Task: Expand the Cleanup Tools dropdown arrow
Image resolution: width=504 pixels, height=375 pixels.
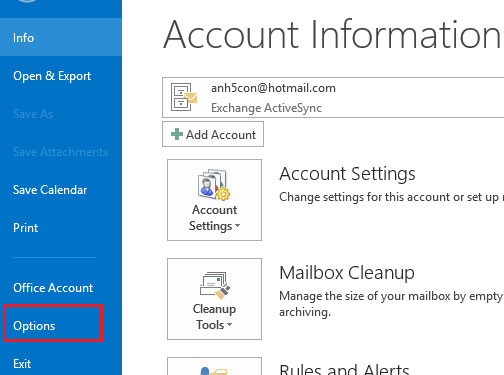Action: click(229, 325)
